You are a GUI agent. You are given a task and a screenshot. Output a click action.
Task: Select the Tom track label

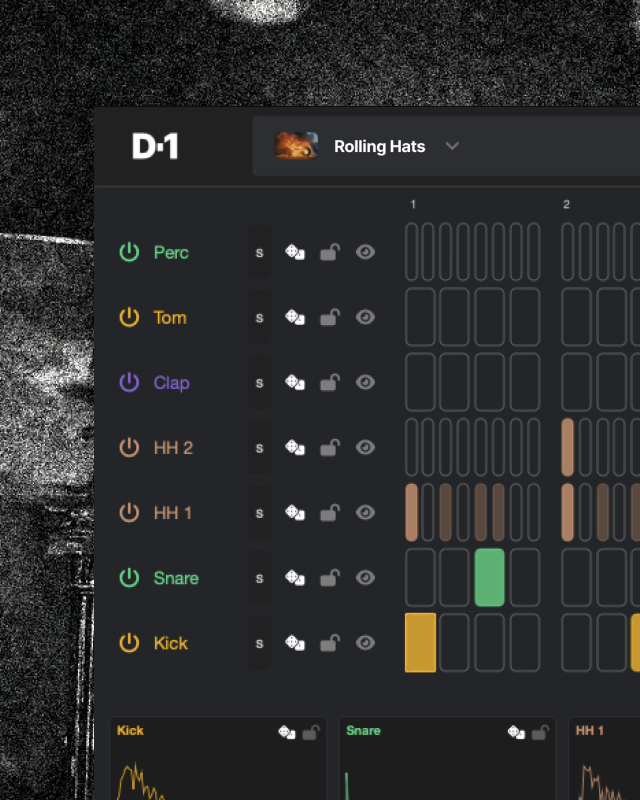point(170,318)
